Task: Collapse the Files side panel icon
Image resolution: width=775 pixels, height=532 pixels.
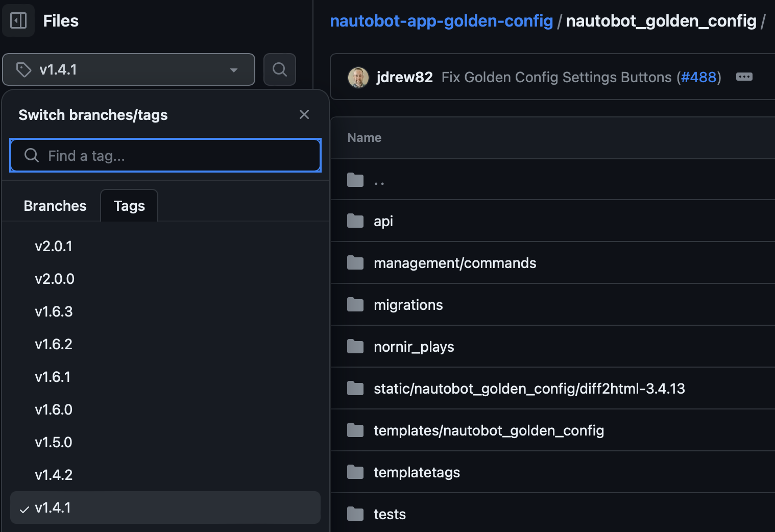Action: click(x=18, y=20)
